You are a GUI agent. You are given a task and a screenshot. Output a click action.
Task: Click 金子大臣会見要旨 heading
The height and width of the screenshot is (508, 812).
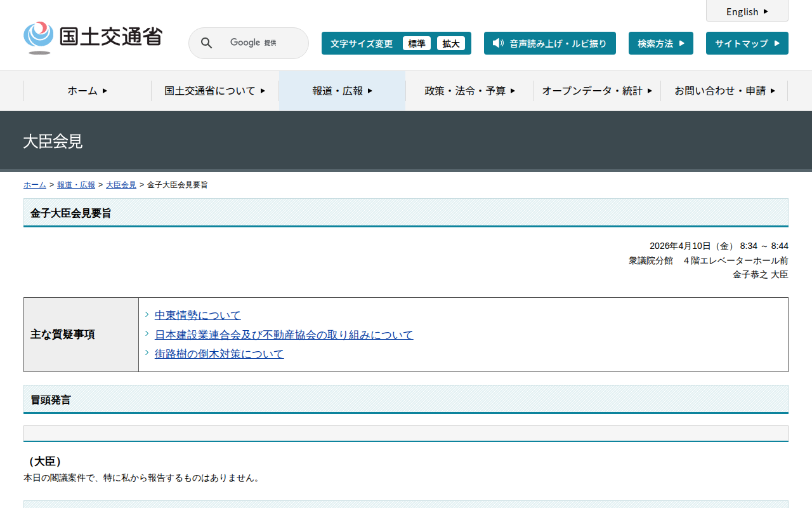pyautogui.click(x=70, y=213)
